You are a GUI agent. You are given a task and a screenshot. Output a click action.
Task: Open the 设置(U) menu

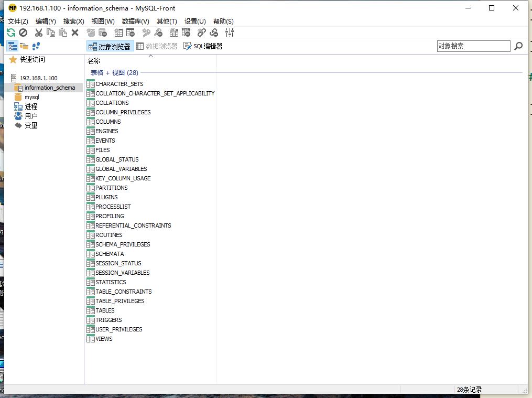pyautogui.click(x=195, y=21)
